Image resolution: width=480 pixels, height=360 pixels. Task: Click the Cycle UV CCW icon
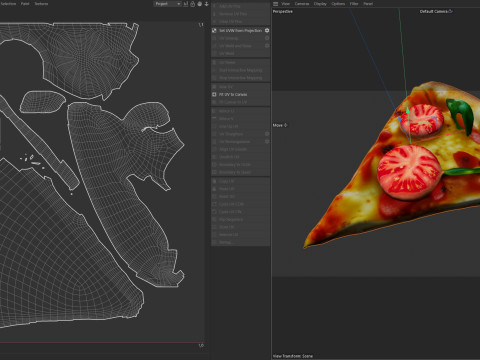(x=214, y=204)
